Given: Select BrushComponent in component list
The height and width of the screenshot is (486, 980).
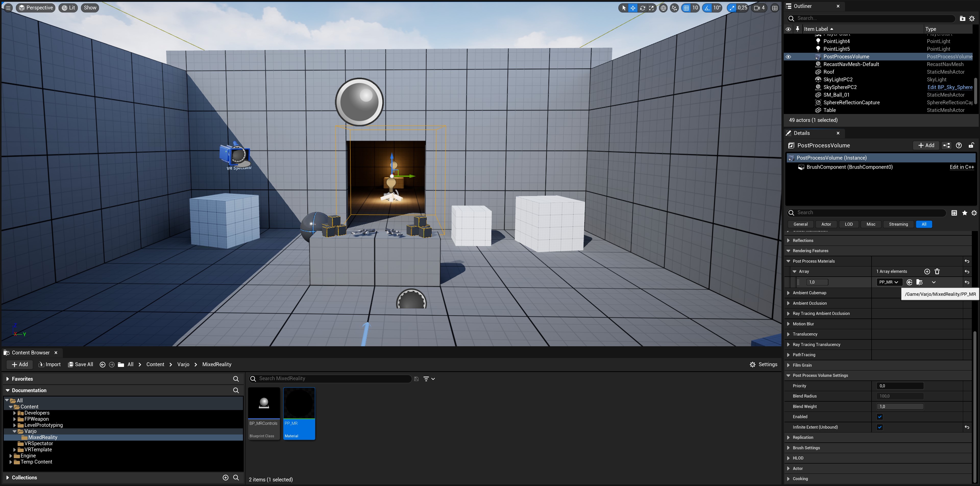Looking at the screenshot, I should pos(850,167).
